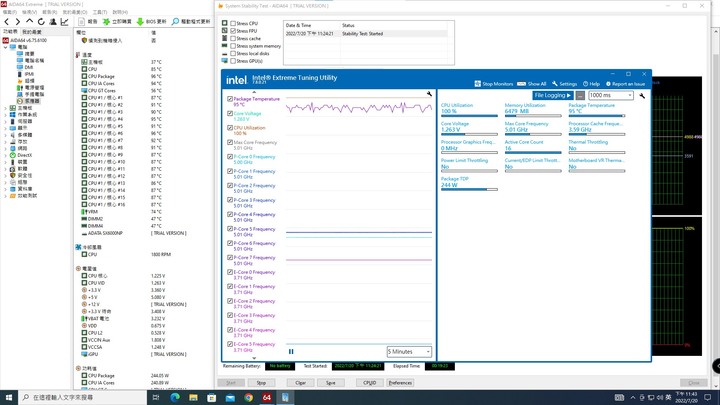Open the 1000 ms logging interval dropdown
This screenshot has width=720, height=405.
[611, 95]
